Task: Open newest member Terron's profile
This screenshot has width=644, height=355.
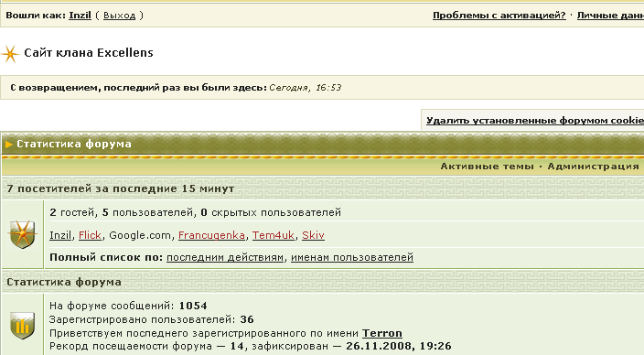Action: coord(382,333)
